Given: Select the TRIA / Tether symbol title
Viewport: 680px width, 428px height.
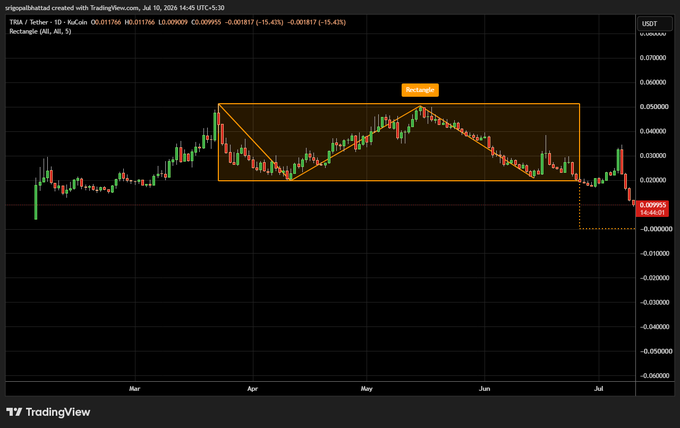Looking at the screenshot, I should 48,22.
